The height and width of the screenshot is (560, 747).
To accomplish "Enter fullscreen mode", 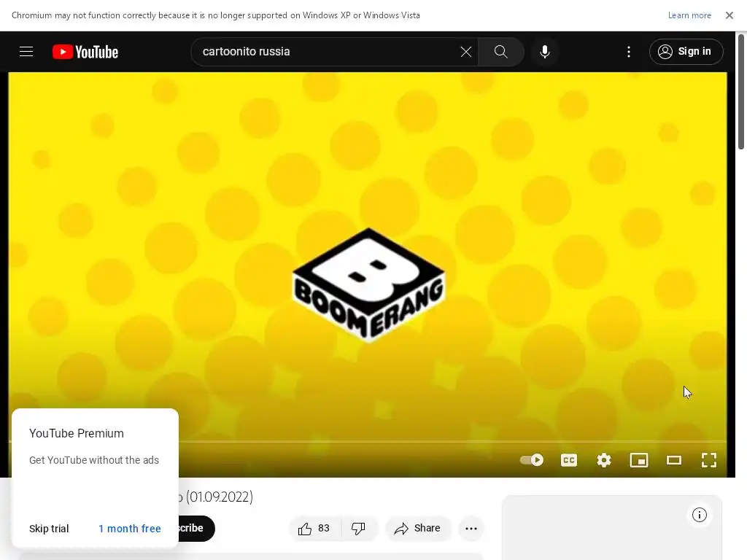I will [x=709, y=460].
